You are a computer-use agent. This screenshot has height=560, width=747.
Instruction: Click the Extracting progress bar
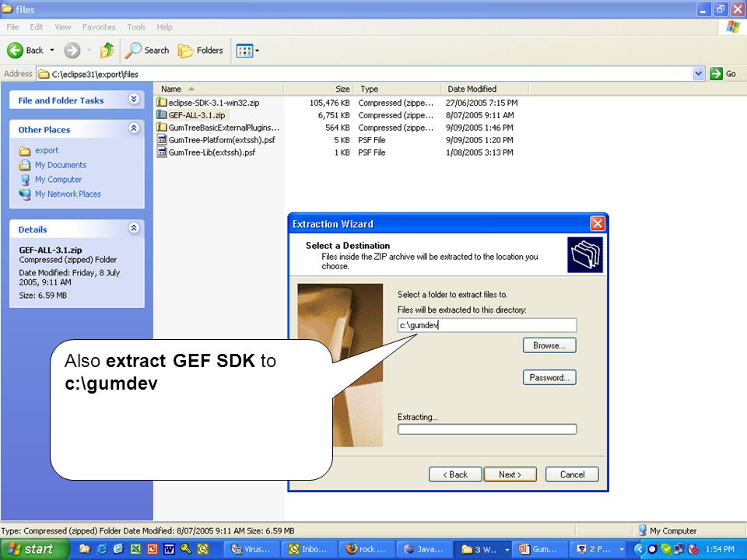click(487, 429)
